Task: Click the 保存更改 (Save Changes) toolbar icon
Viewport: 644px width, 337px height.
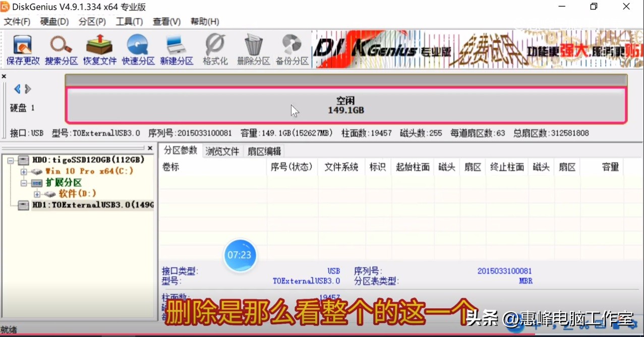Action: 22,48
